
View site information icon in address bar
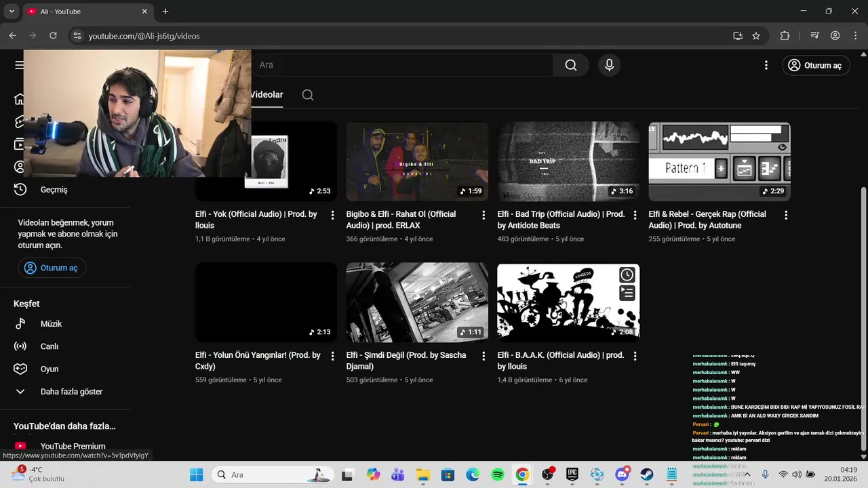coord(77,36)
